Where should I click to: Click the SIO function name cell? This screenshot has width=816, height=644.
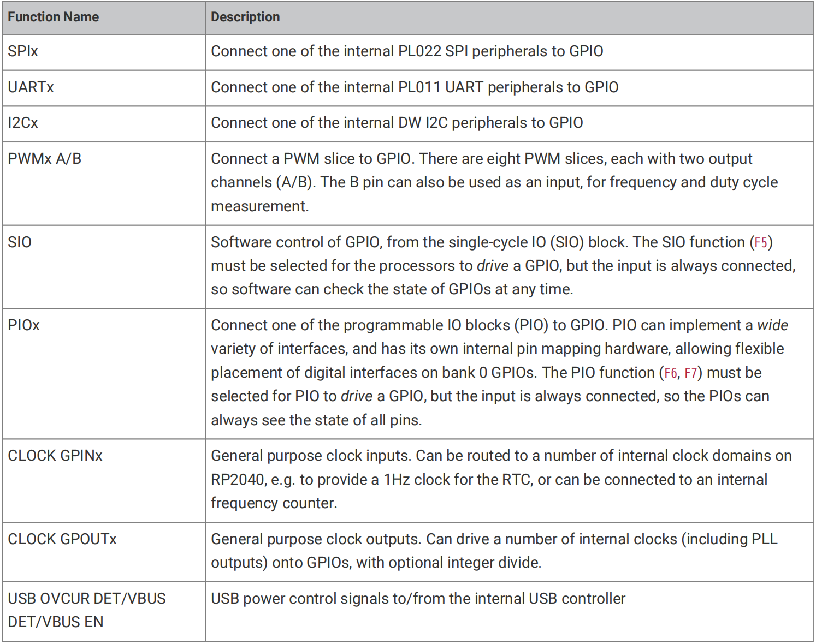(104, 266)
